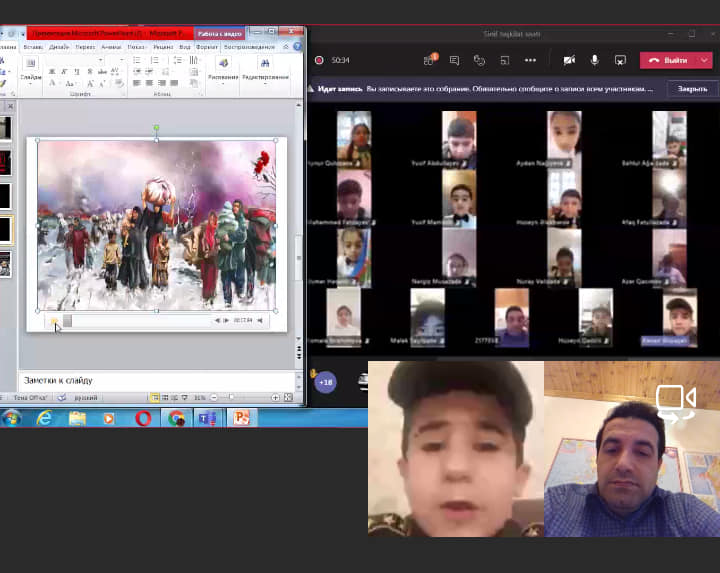This screenshot has height=573, width=720.
Task: Collapse the PowerPoint ribbon arrow
Action: tap(286, 47)
